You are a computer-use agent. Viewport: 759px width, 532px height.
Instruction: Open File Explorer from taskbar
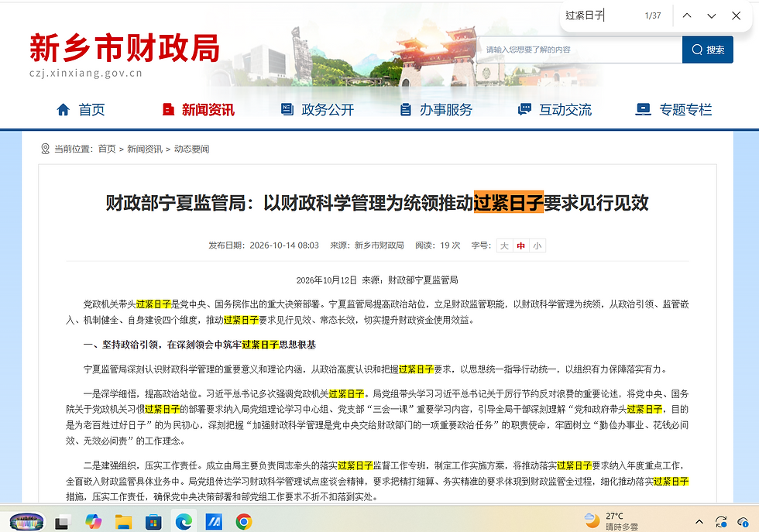point(123,522)
